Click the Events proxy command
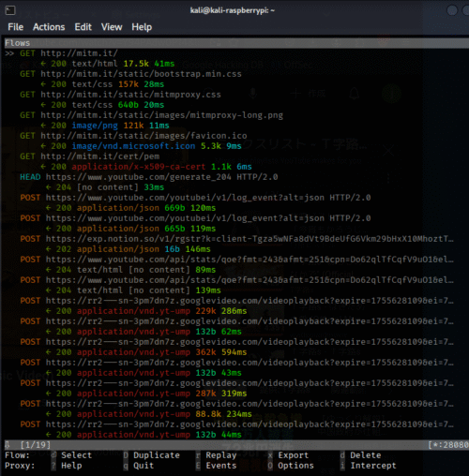 pyautogui.click(x=221, y=466)
